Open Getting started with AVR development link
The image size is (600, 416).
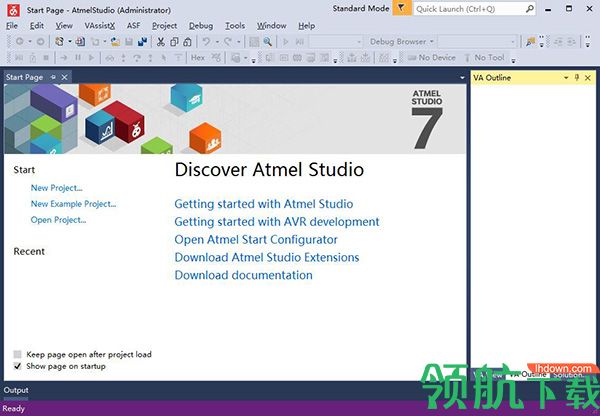click(277, 222)
